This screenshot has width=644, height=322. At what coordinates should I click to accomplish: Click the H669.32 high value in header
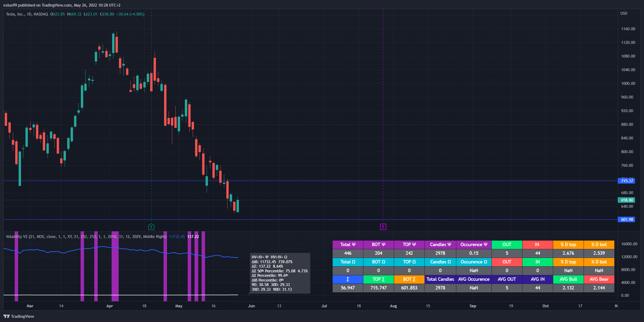[74, 14]
